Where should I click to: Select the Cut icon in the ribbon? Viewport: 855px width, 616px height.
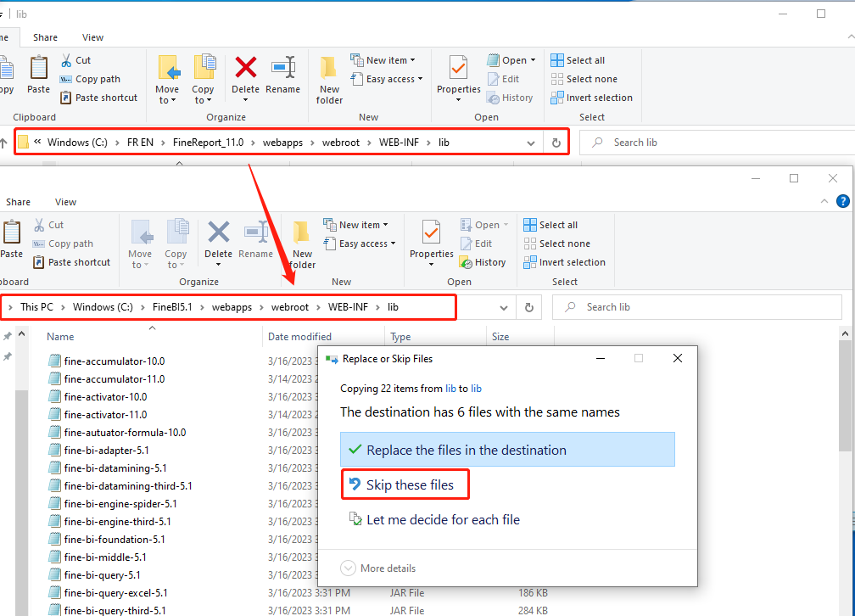click(x=75, y=60)
